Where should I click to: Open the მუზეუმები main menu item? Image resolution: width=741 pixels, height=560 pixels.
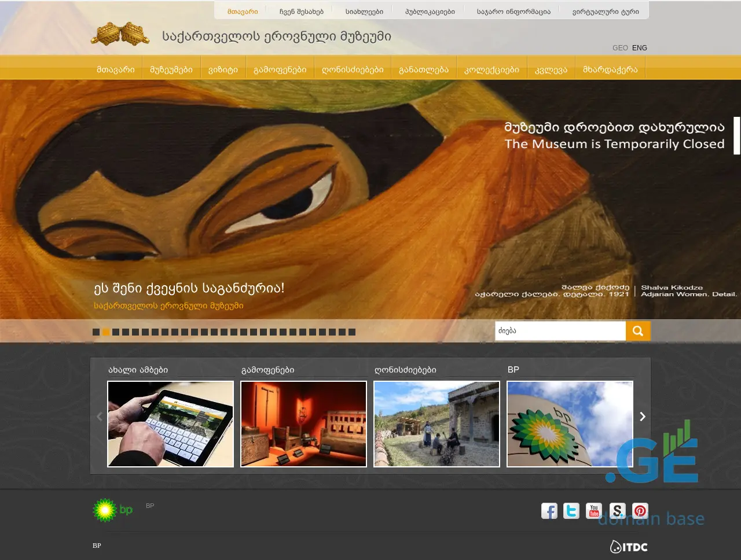click(171, 70)
